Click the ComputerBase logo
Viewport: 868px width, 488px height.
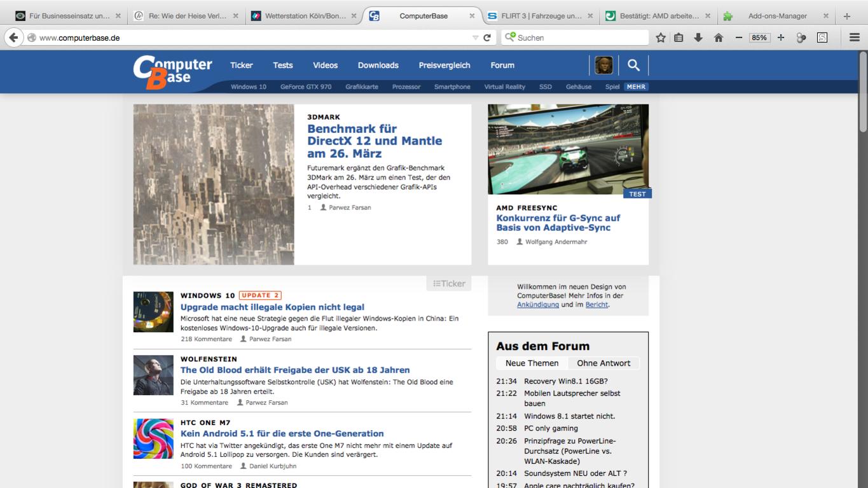coord(172,73)
